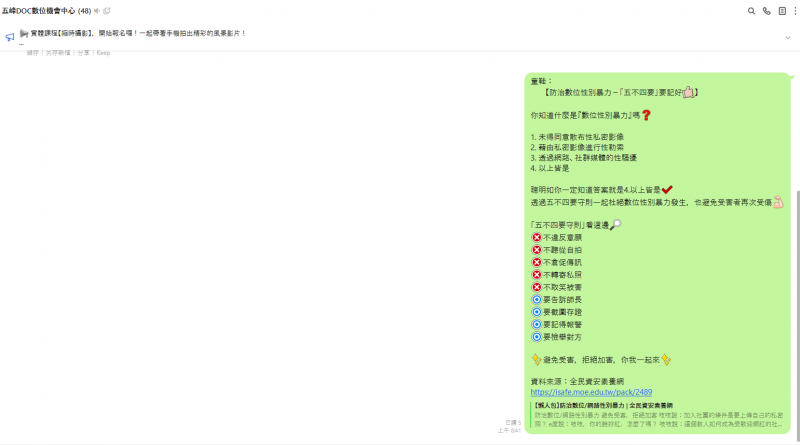Screen dimensions: 800x445
Task: Start a call with the phone icon
Action: [767, 11]
